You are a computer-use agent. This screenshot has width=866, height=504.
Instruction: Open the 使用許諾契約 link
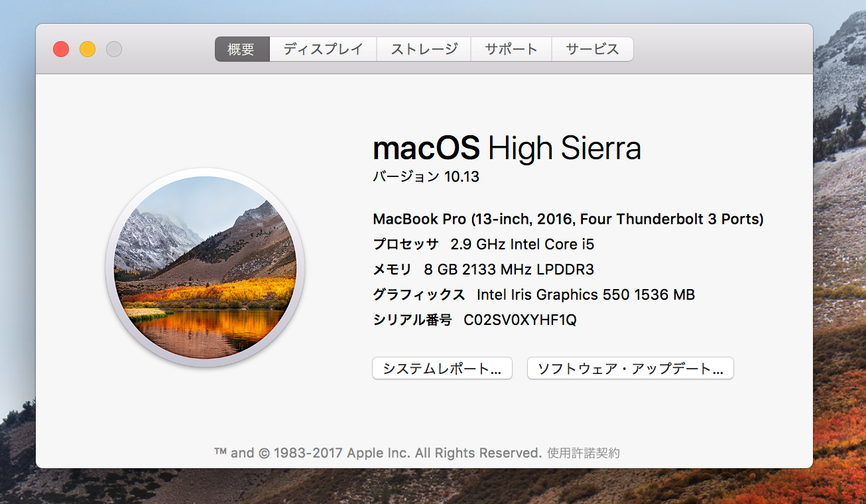coord(584,453)
